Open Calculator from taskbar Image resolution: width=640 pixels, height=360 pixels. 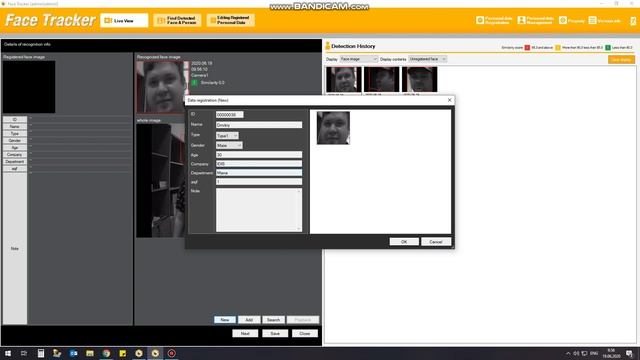point(40,353)
